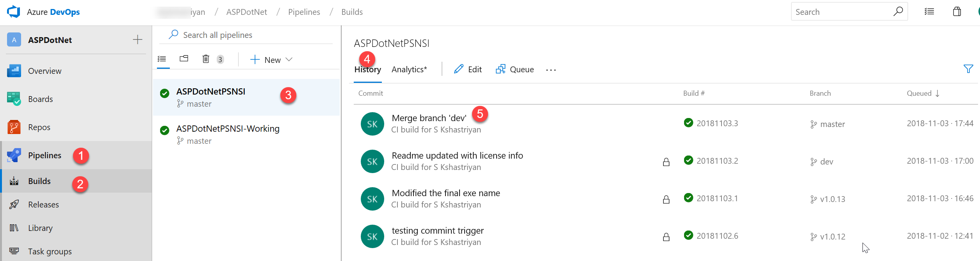The height and width of the screenshot is (261, 980).
Task: Open the Library books icon
Action: pyautogui.click(x=14, y=228)
